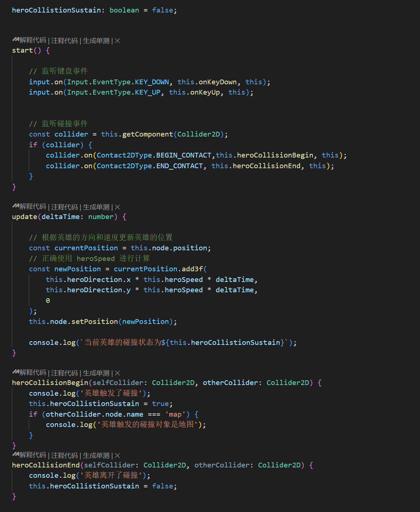Click 'newPosition' in the const declaration
The width and height of the screenshot is (420, 512).
tap(78, 269)
